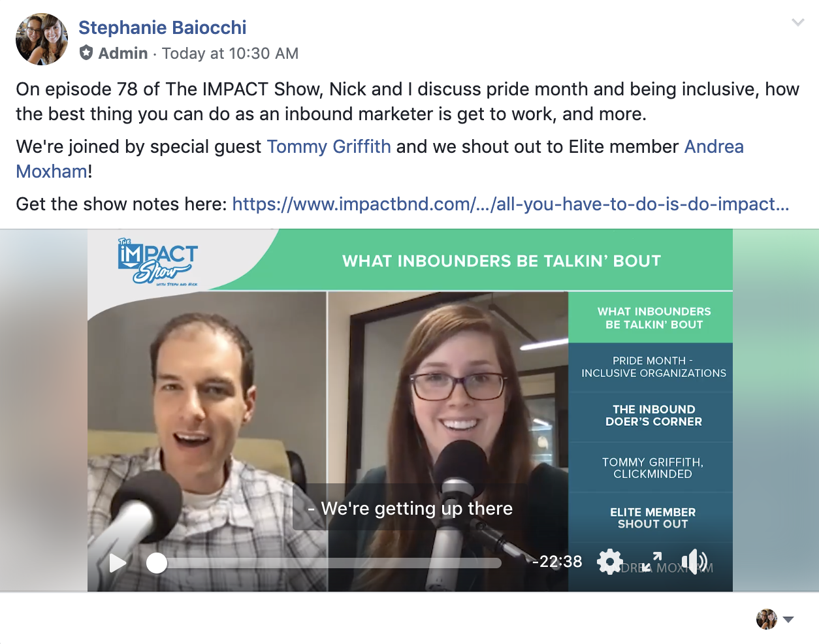
Task: Open Stephanie Baiocchi's profile name link
Action: (x=163, y=27)
